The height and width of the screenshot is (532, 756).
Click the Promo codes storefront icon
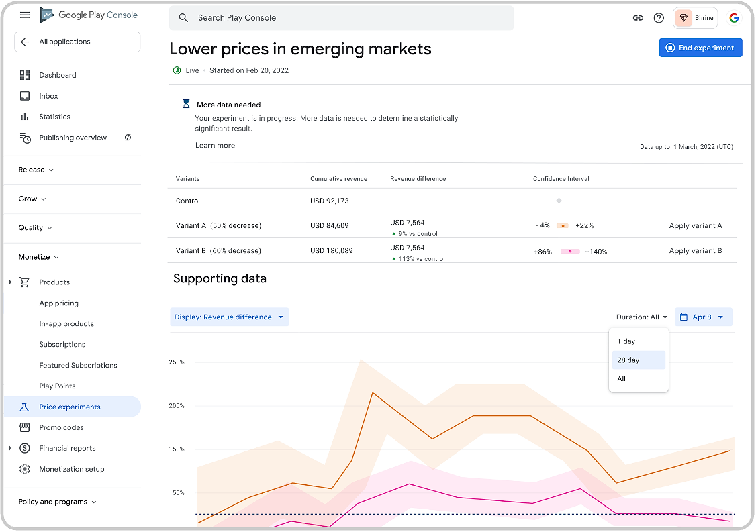tap(25, 427)
